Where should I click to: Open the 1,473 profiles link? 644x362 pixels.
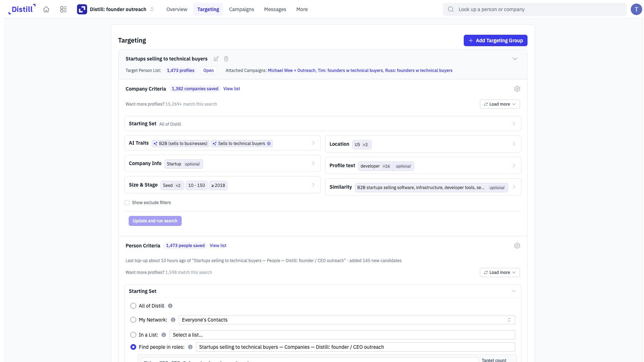pos(181,71)
